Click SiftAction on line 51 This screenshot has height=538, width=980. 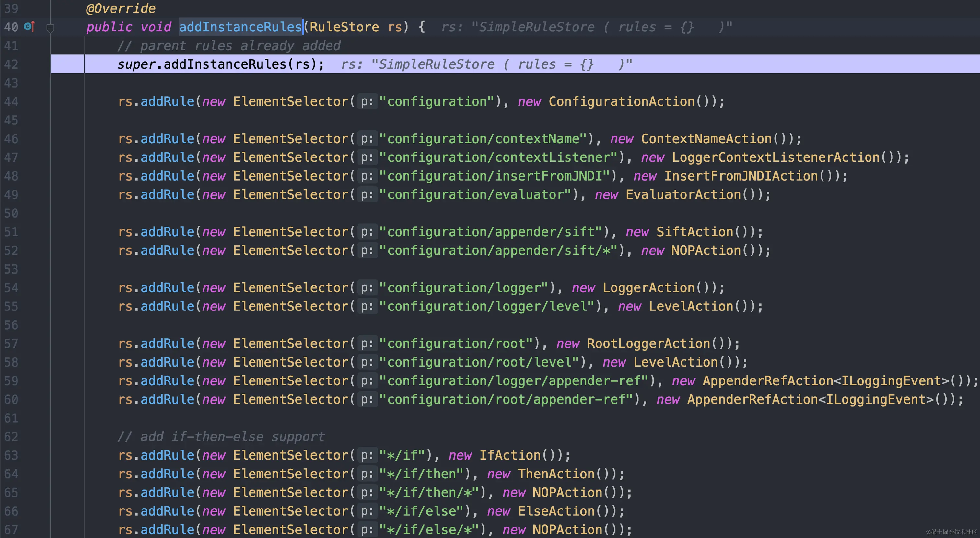point(695,232)
